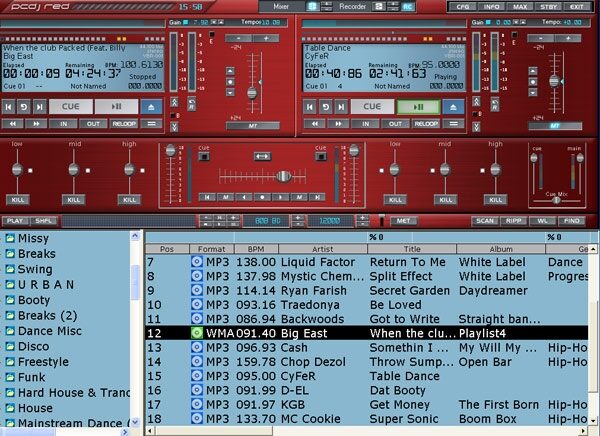Toggle KILL for left deck high EQ
The width and height of the screenshot is (600, 436).
point(129,199)
